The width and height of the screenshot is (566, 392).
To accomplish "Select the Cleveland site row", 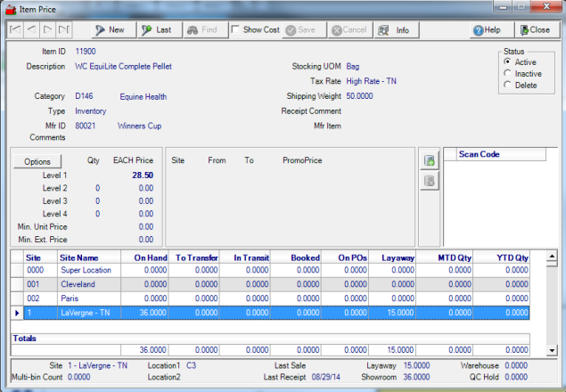I will click(78, 284).
